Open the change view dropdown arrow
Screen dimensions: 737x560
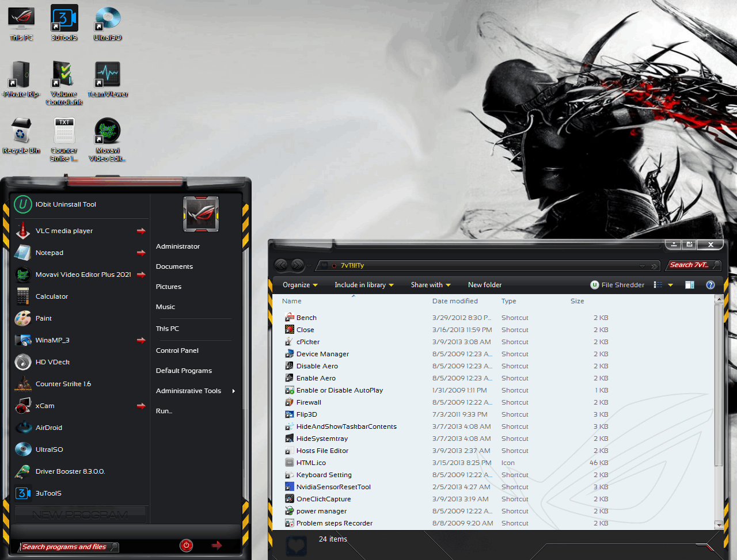click(x=670, y=285)
